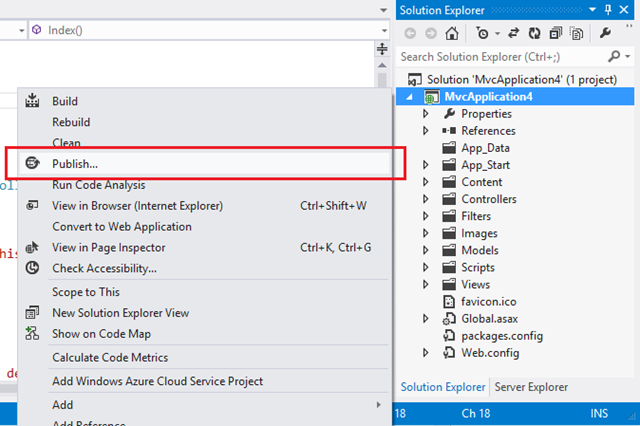
Task: Expand the Web.config node
Action: (x=426, y=353)
